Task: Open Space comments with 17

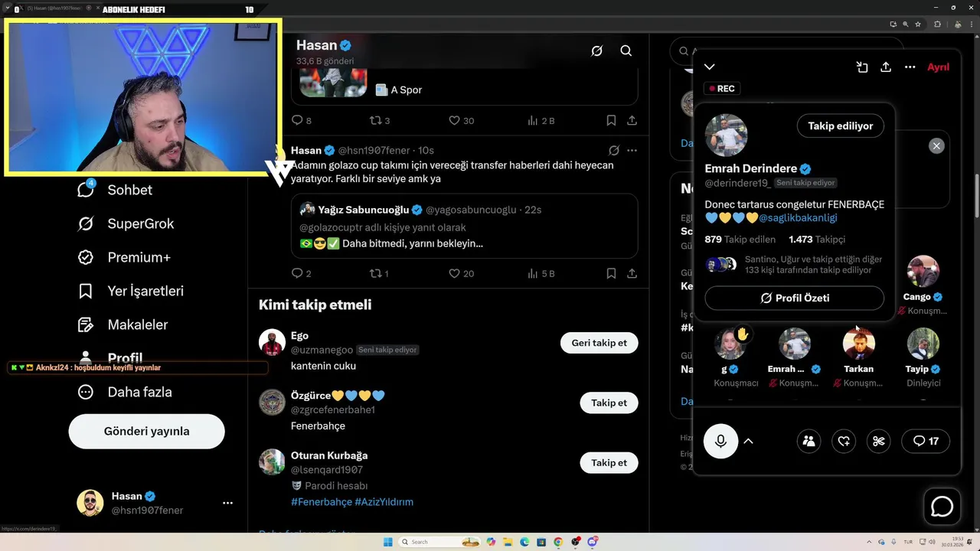Action: click(x=926, y=441)
